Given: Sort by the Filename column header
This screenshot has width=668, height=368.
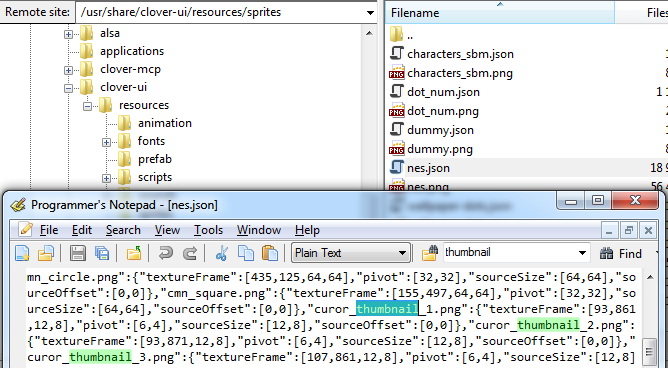Looking at the screenshot, I should [x=500, y=12].
